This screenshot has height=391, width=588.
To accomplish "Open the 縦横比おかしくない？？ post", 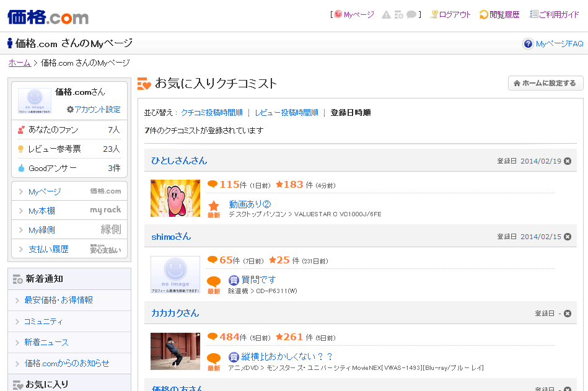I will [x=287, y=356].
